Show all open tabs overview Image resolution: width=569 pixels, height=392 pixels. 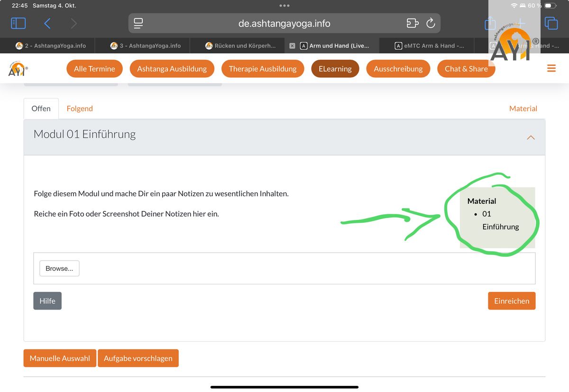(551, 23)
